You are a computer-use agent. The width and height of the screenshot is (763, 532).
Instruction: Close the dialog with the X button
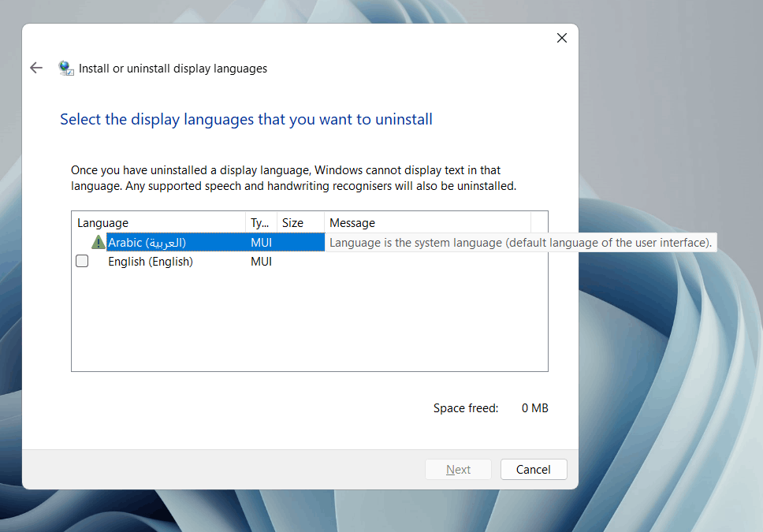click(561, 38)
